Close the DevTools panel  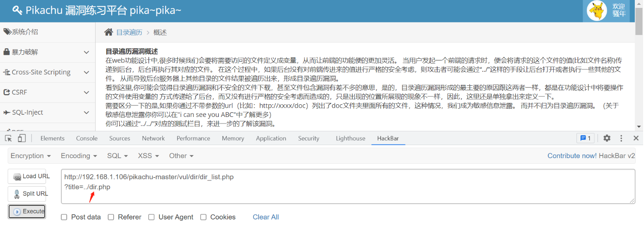636,138
